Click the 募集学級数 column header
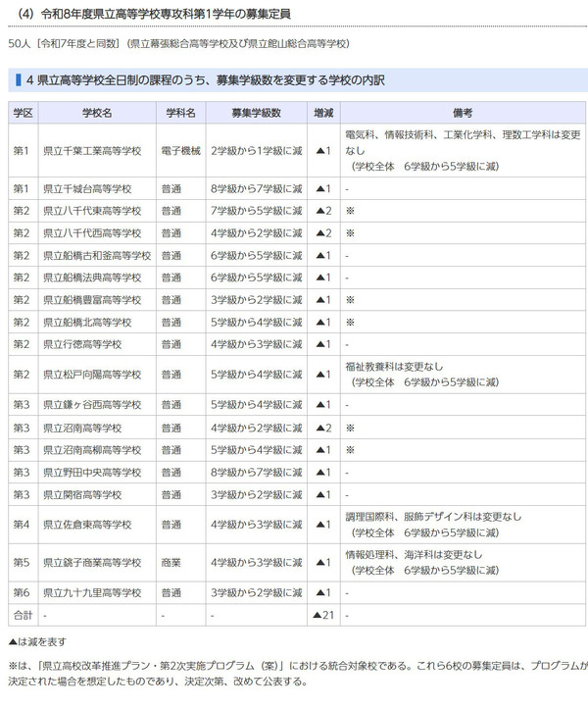The height and width of the screenshot is (707, 588). tap(257, 113)
